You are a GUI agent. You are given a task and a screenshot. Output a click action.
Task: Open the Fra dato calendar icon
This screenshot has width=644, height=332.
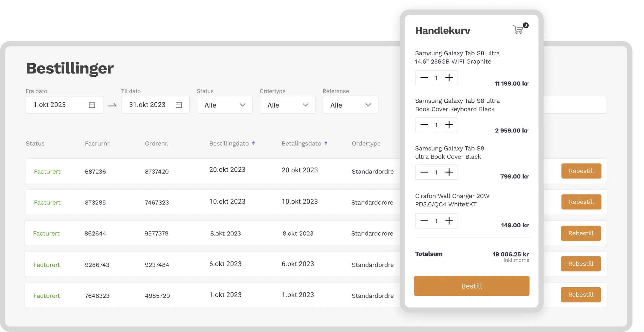click(x=92, y=105)
